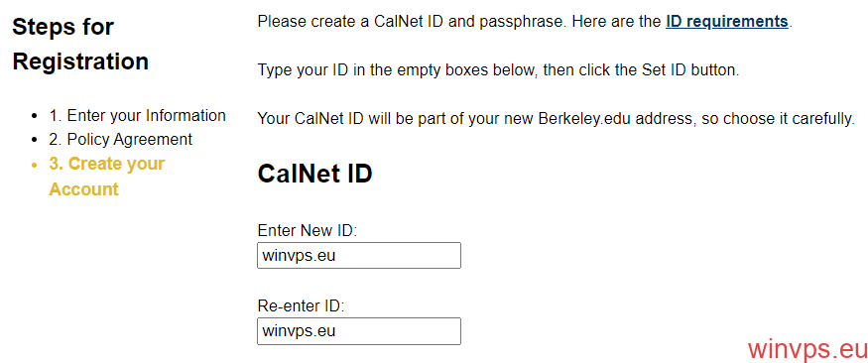
Task: Focus the Re-enter ID text field
Action: point(359,331)
